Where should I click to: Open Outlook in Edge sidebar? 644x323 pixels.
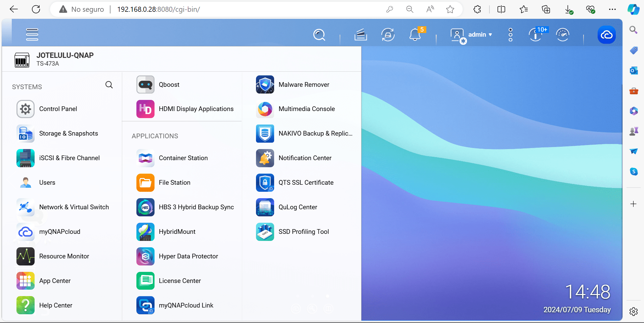pos(634,71)
